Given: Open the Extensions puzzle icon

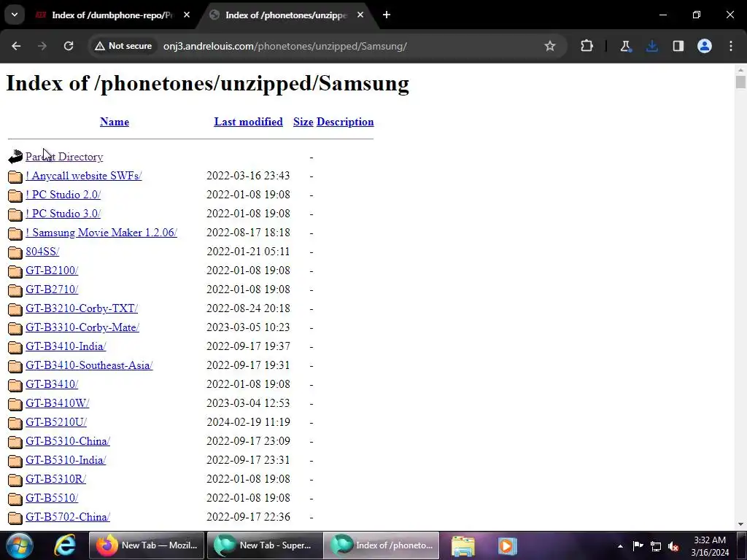Looking at the screenshot, I should [x=587, y=46].
